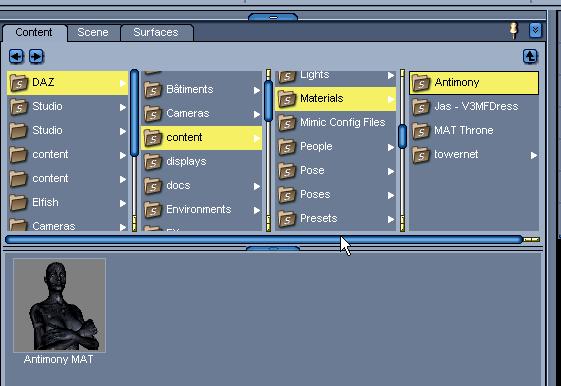Open the panel options double-chevron menu
The width and height of the screenshot is (561, 386).
click(x=536, y=30)
